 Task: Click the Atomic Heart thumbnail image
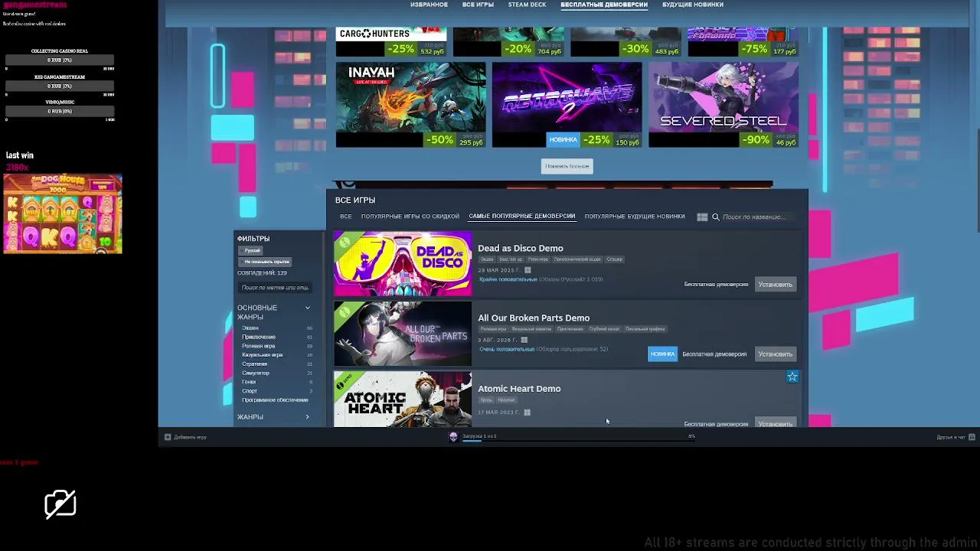click(x=403, y=399)
